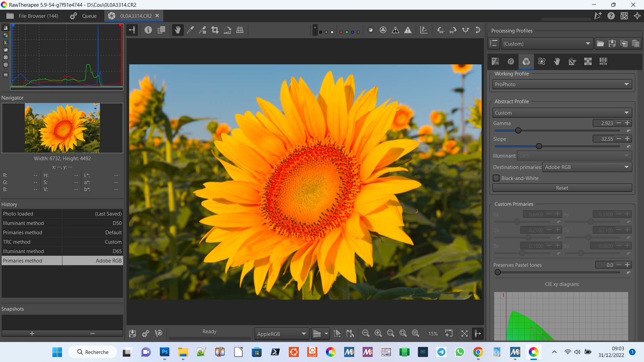Viewport: 644px width, 362px height.
Task: Select the Hand navigation tool
Action: coord(177,30)
